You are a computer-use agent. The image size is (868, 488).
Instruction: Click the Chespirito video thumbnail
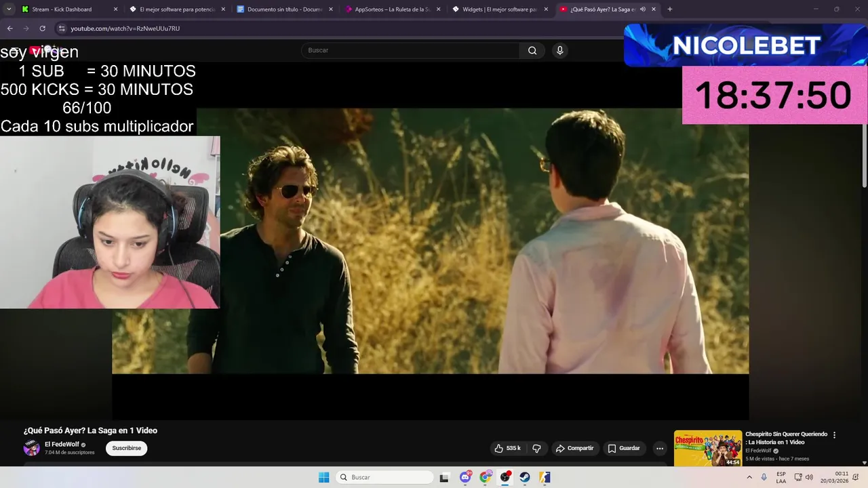tap(708, 449)
